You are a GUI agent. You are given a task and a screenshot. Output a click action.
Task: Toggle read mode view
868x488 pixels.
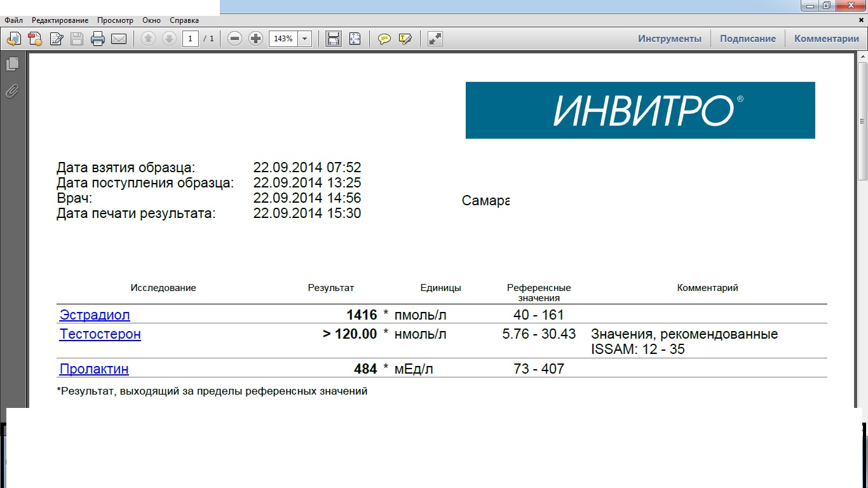[435, 39]
